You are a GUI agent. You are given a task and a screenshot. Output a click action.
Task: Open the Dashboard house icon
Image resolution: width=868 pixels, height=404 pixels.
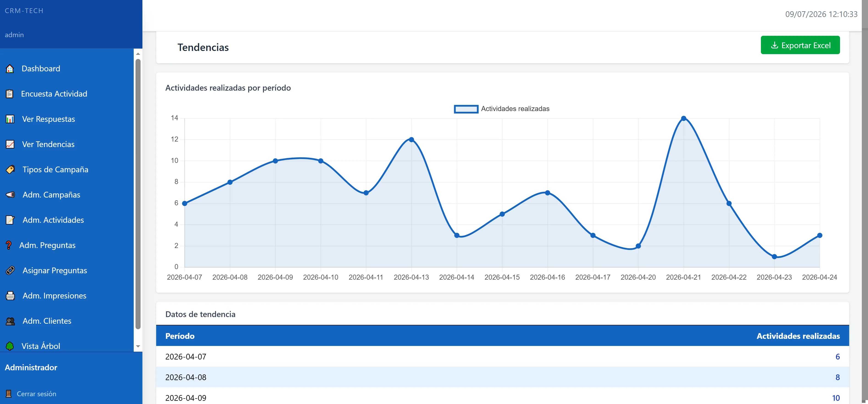(x=10, y=69)
